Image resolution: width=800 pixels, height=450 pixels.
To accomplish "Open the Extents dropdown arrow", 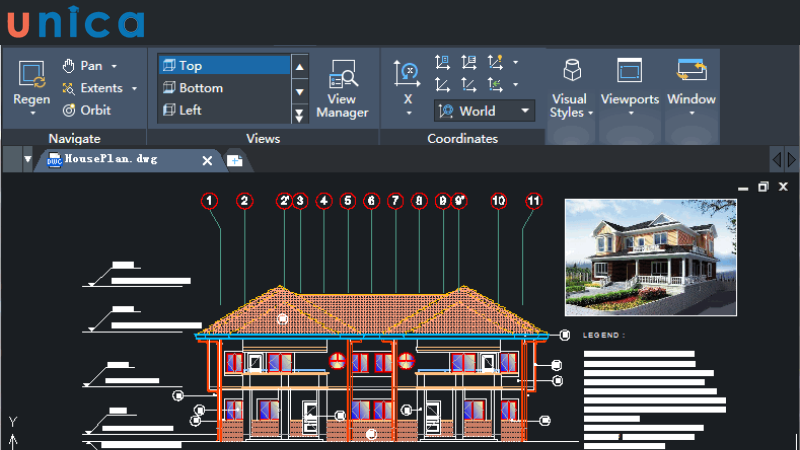I will (134, 88).
